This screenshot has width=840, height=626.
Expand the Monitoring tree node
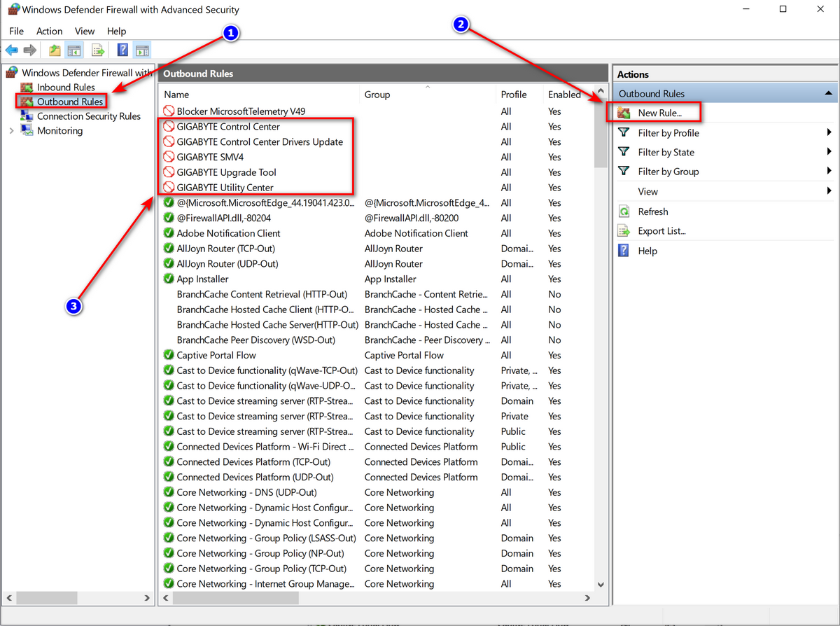click(11, 131)
